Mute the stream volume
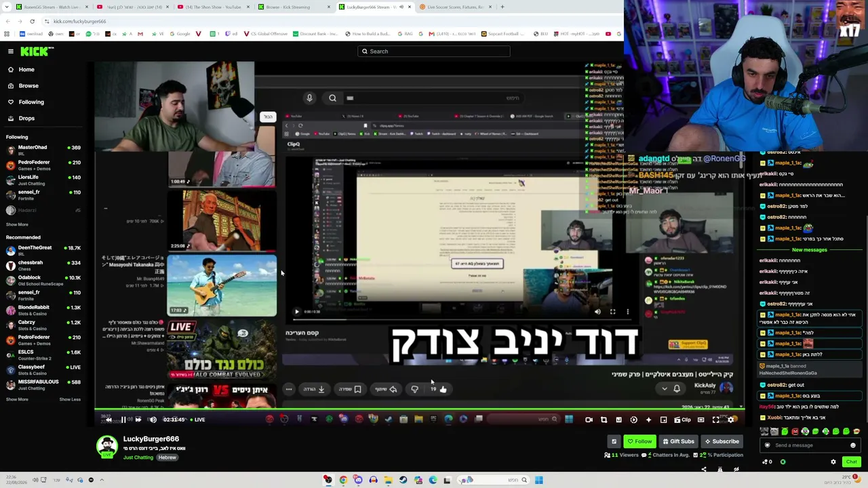Image resolution: width=868 pixels, height=488 pixels. point(153,420)
